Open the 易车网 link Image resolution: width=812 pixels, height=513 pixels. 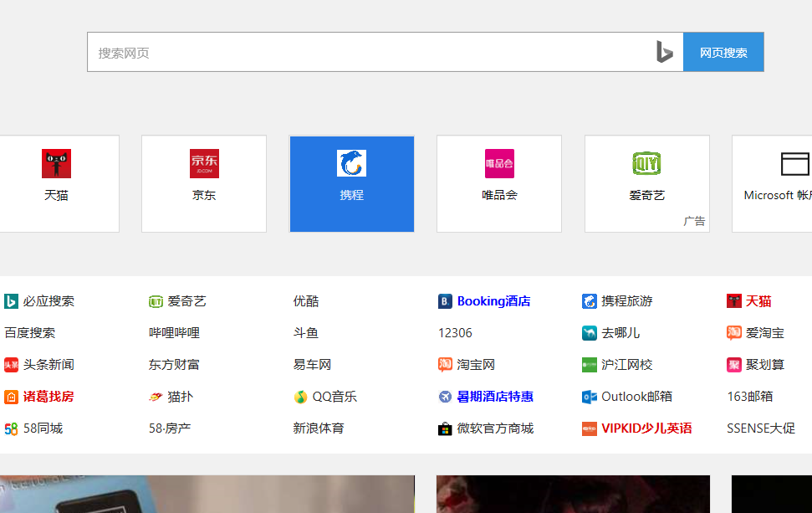[312, 365]
